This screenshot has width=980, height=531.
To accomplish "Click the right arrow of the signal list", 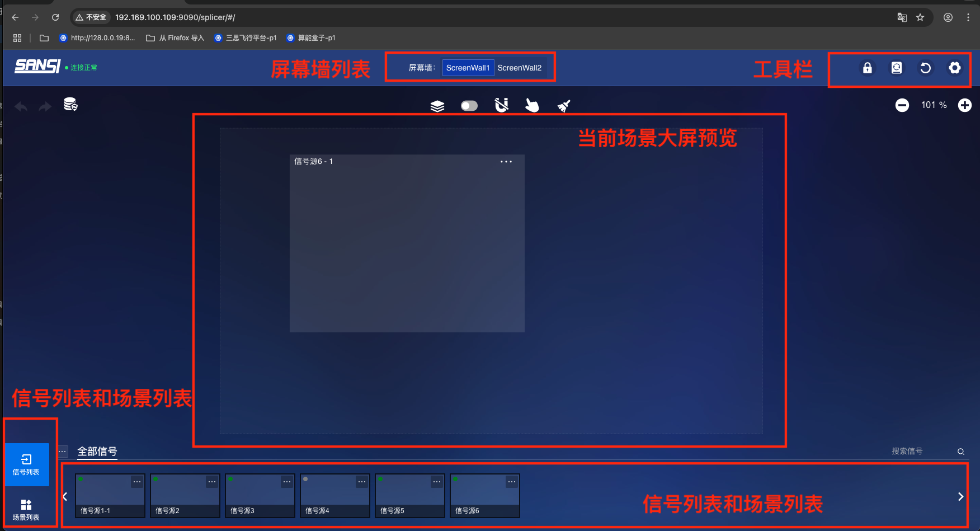I will [960, 496].
